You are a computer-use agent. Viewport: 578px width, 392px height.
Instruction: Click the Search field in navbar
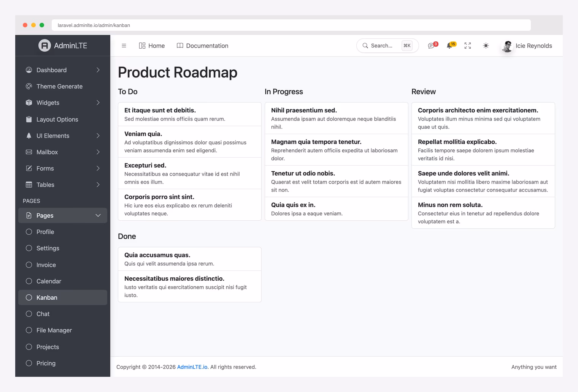click(387, 46)
